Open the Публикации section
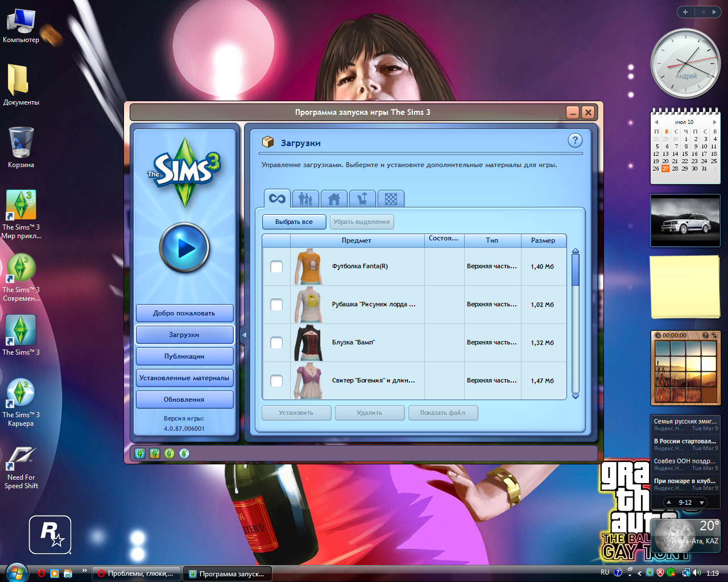The width and height of the screenshot is (728, 582). (184, 356)
